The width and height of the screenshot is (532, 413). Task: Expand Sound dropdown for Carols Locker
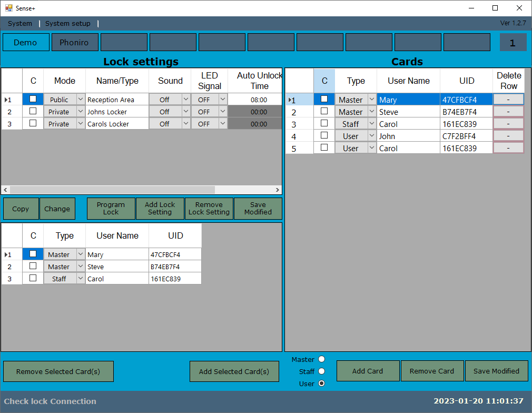coord(185,123)
